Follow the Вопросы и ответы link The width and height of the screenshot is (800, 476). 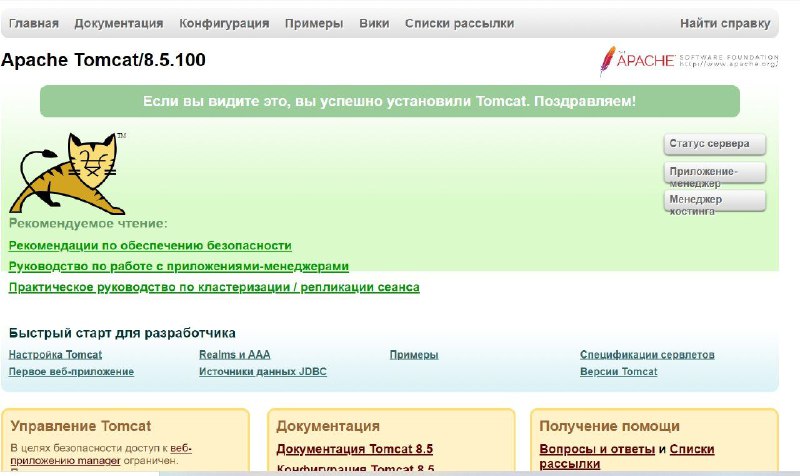click(x=597, y=449)
